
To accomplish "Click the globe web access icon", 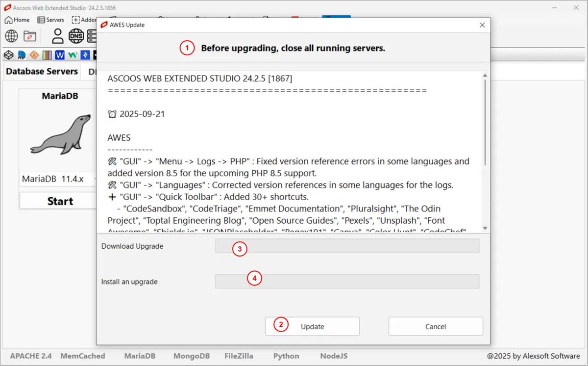I will coord(11,36).
